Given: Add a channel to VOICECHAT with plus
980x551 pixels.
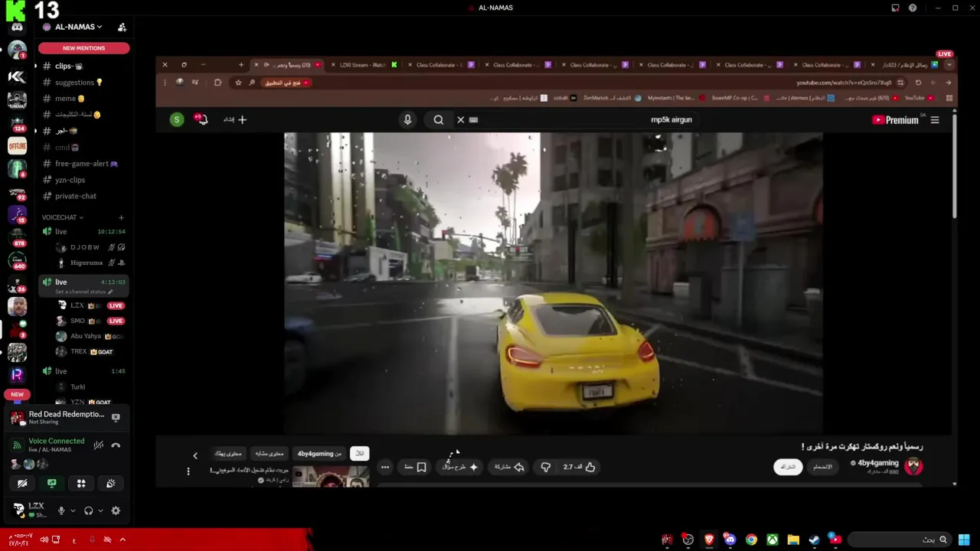Looking at the screenshot, I should [121, 217].
